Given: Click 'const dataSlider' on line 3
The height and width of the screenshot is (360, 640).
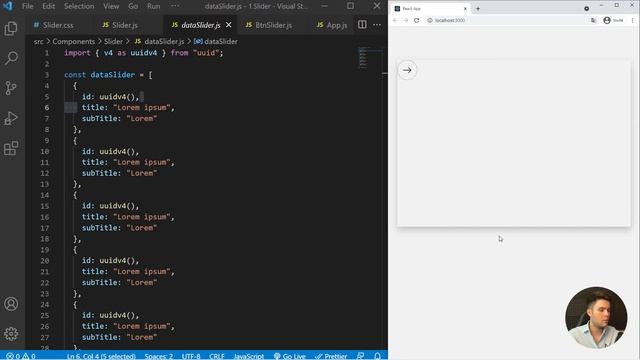Looking at the screenshot, I should pyautogui.click(x=99, y=75).
